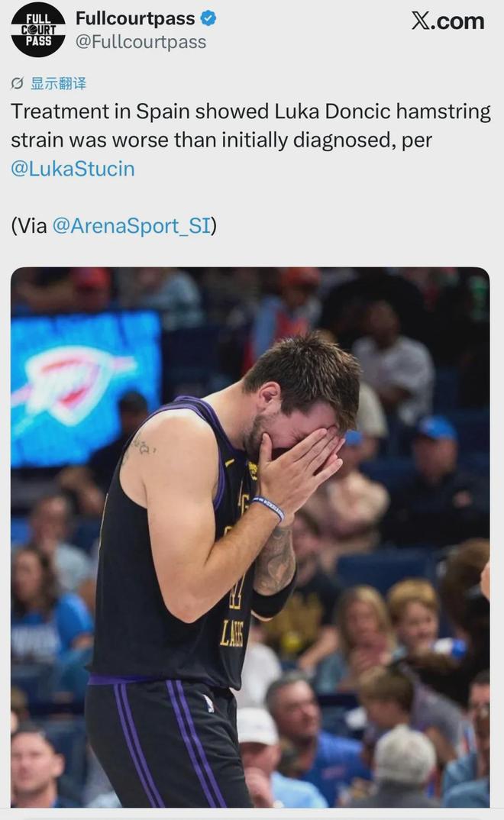Click the .com text in the watermark
The image size is (504, 820).
pos(458,21)
